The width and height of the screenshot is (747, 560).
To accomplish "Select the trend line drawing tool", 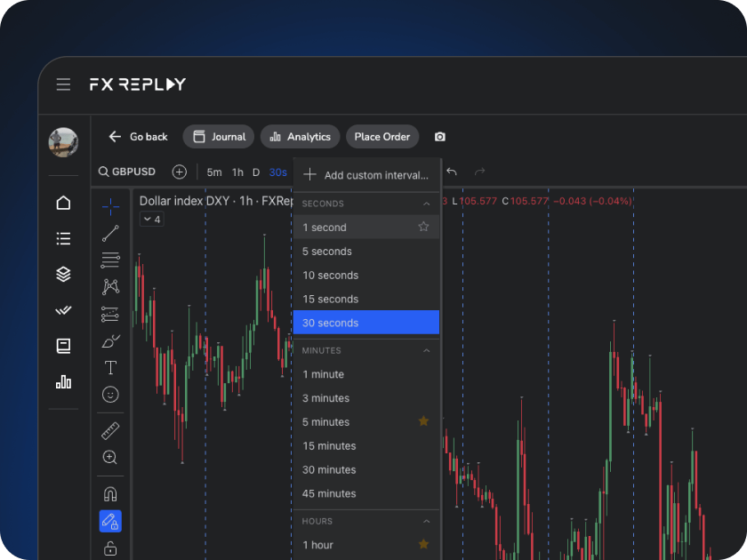I will (110, 234).
